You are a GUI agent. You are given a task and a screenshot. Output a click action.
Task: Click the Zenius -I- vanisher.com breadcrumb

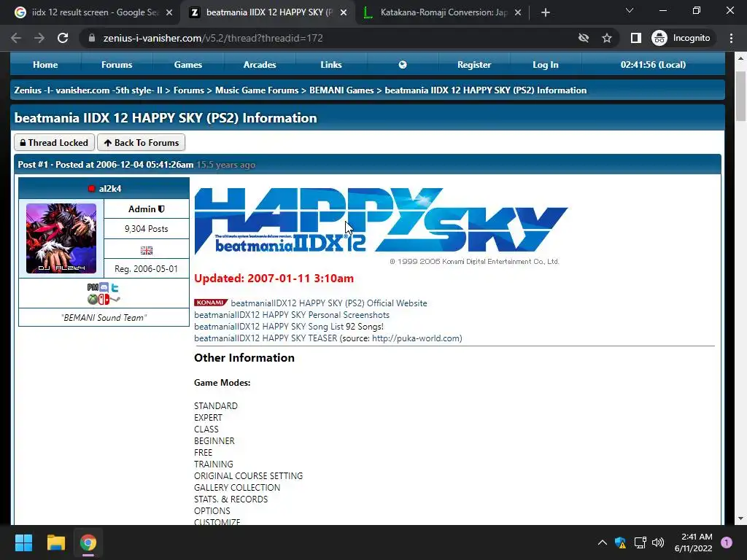point(88,90)
